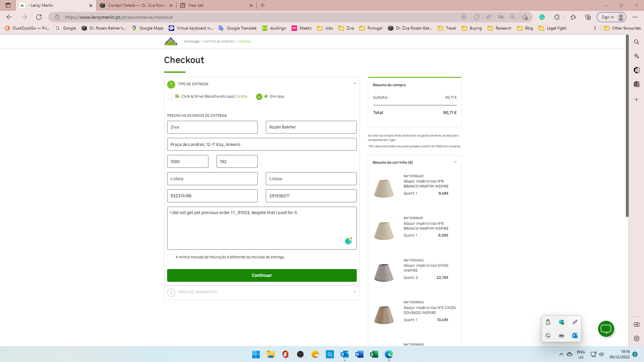Open the Jobs bookmarks folder

point(325,28)
